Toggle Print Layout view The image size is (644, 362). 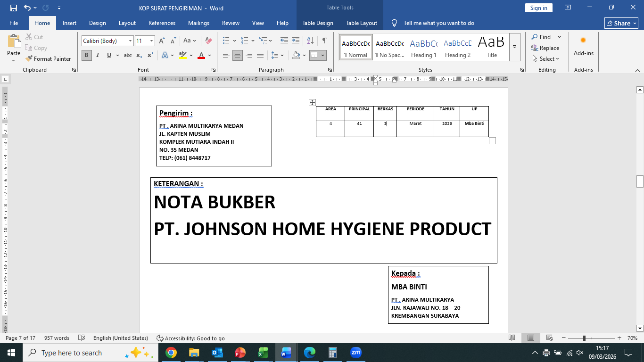tap(531, 338)
